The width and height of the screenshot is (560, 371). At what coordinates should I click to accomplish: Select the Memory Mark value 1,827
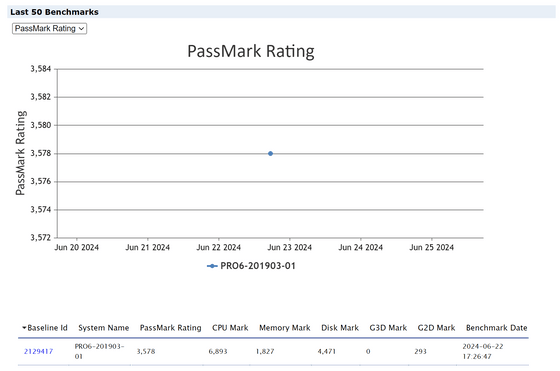pyautogui.click(x=265, y=351)
